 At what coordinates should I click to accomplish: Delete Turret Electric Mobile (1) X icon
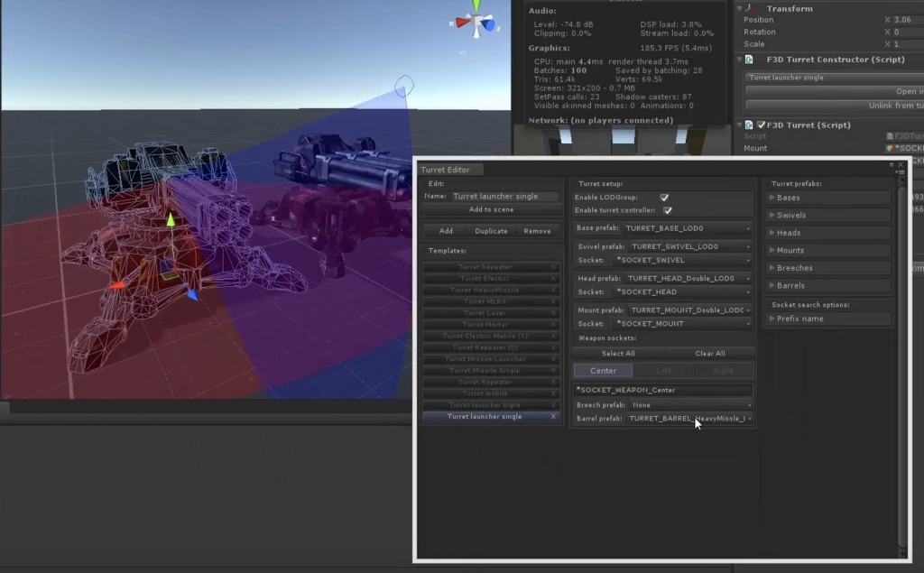tap(553, 336)
